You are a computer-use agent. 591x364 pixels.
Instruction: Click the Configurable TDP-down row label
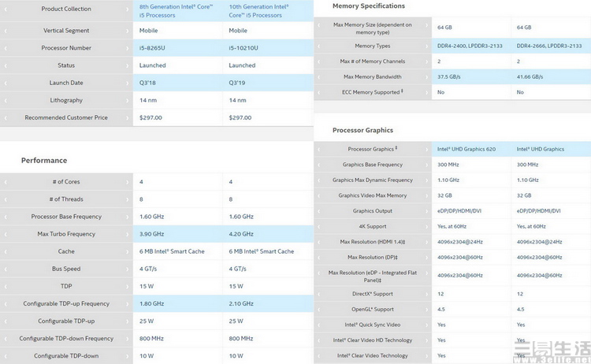(66, 355)
